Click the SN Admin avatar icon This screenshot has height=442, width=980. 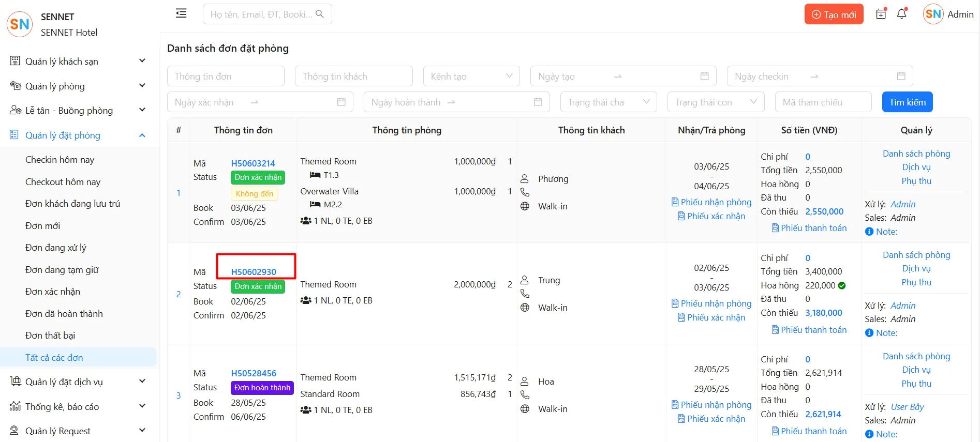click(x=933, y=14)
